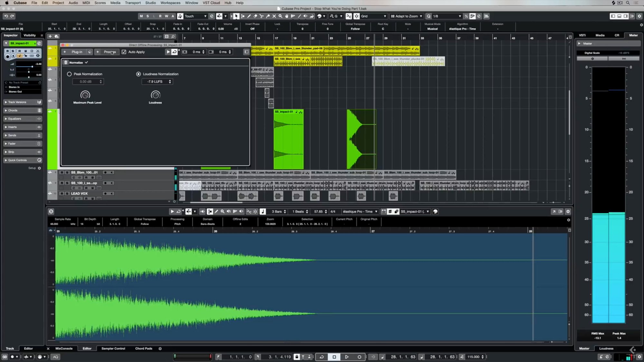Enable the Loudness Normalization radio button
644x362 pixels.
pyautogui.click(x=138, y=74)
